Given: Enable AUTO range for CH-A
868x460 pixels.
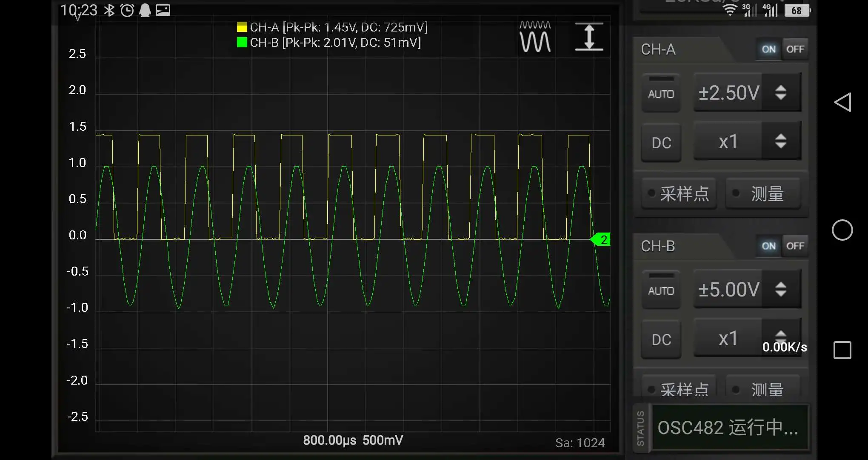Looking at the screenshot, I should (661, 93).
